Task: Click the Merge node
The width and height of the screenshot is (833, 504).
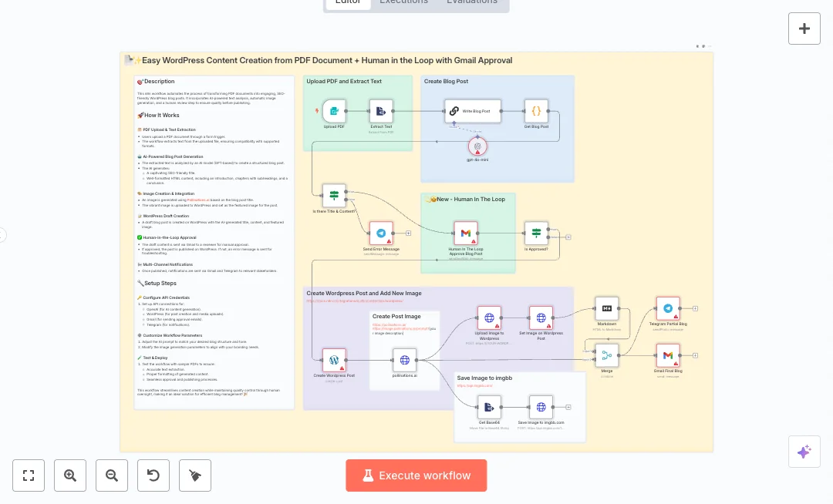Action: (x=607, y=355)
